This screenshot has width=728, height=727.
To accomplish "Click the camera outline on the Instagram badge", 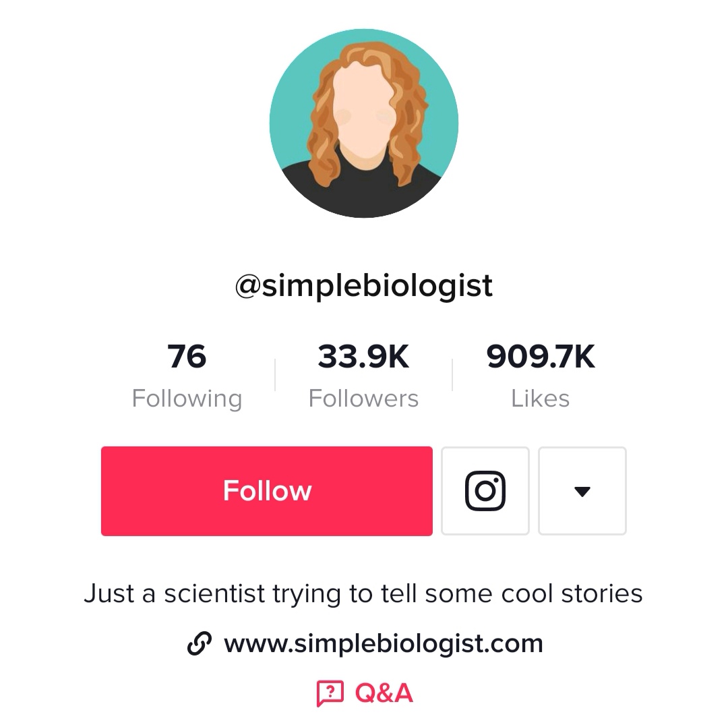I will pyautogui.click(x=485, y=490).
